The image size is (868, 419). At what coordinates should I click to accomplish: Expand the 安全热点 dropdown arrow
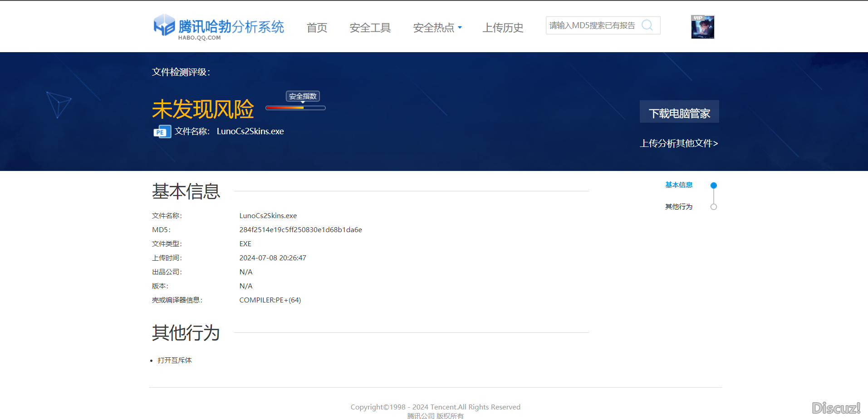point(460,28)
